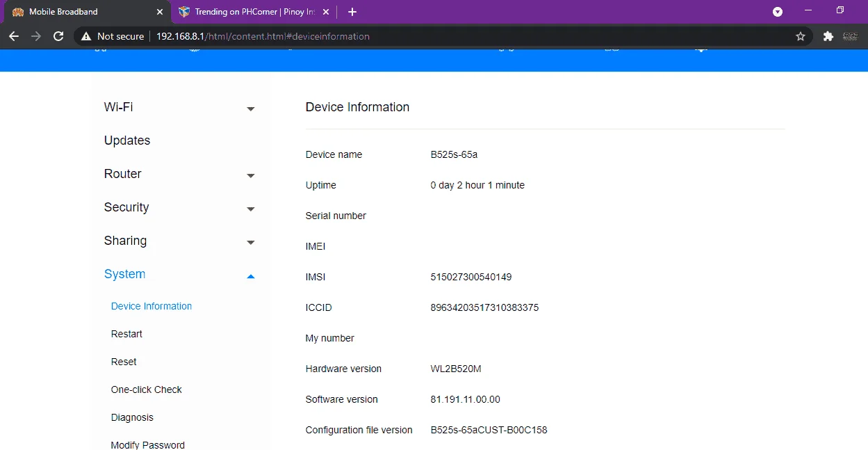Expand the Sharing menu arrow

coord(251,242)
